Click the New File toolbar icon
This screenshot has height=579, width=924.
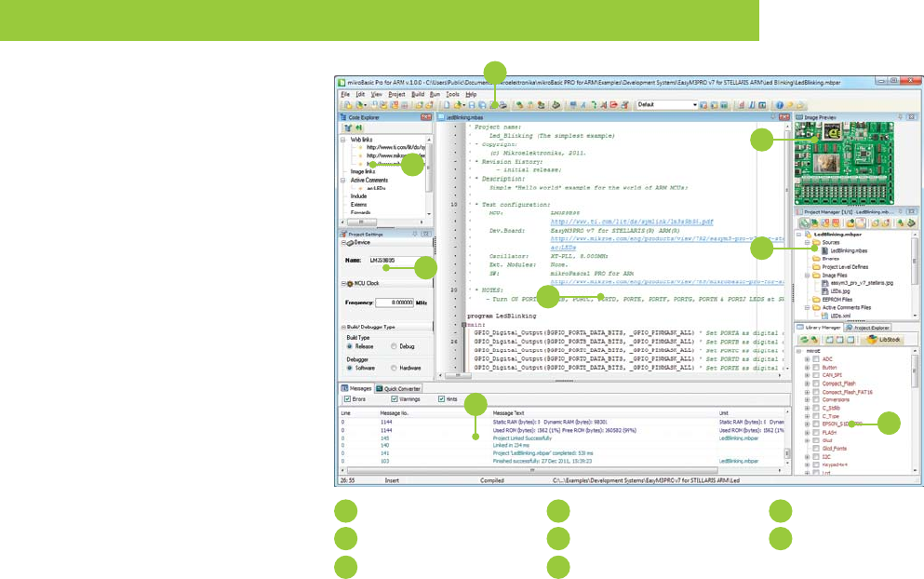(447, 105)
